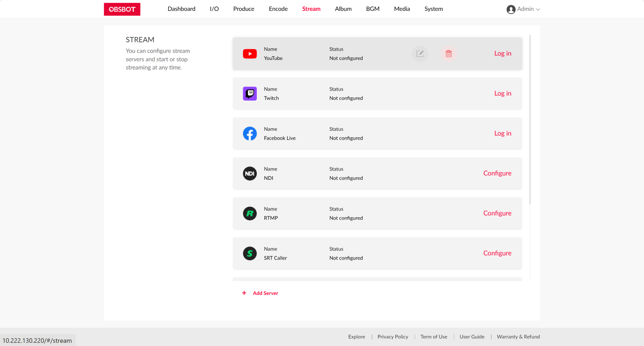This screenshot has width=644, height=346.
Task: Click the "SRT Caller" name text
Action: [275, 258]
